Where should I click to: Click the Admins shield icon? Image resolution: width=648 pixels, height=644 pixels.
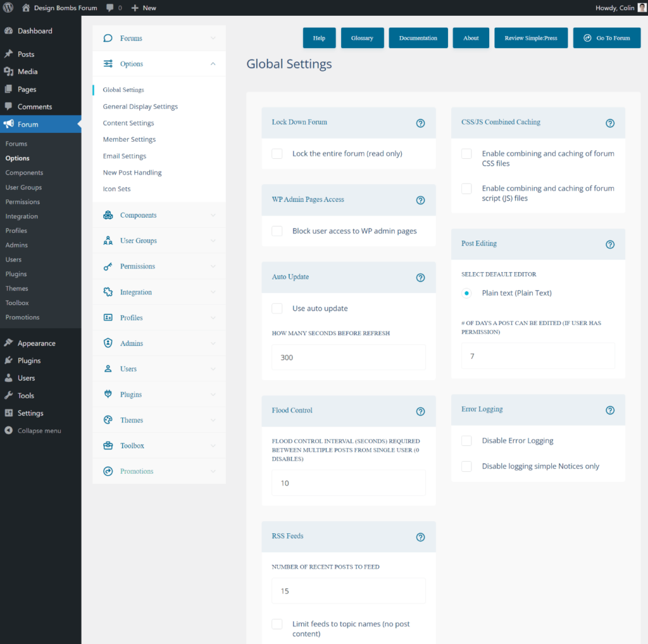point(108,343)
